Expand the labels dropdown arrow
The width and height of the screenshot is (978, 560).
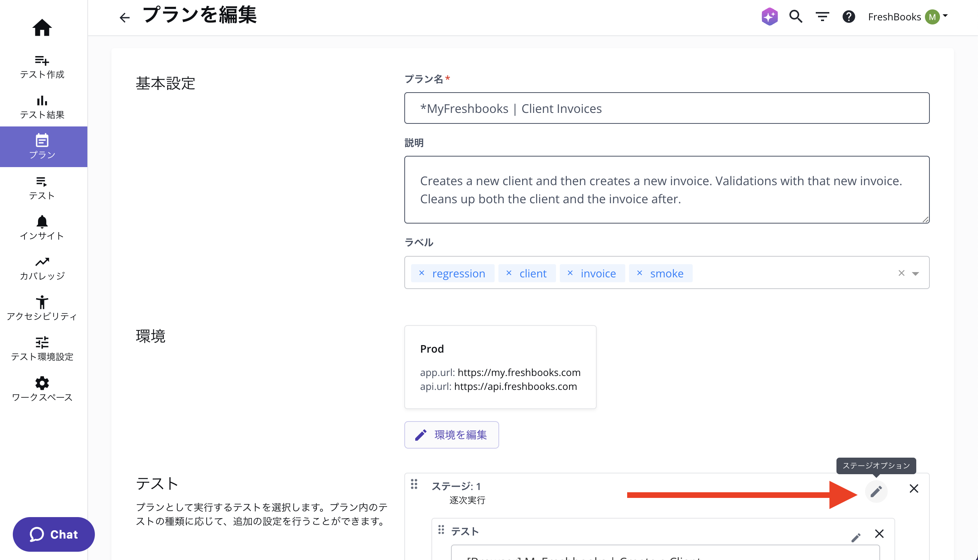click(916, 274)
